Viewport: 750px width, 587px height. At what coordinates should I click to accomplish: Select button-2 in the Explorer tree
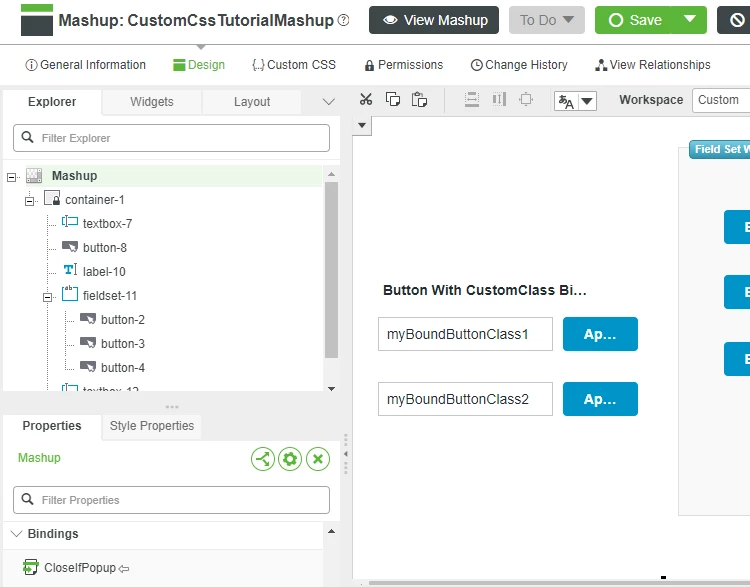pos(122,320)
